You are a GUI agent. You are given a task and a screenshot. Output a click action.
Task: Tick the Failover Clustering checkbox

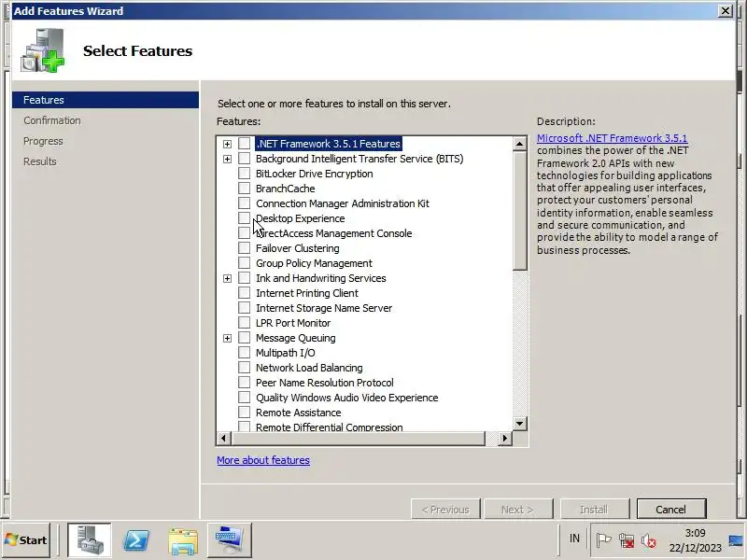244,247
